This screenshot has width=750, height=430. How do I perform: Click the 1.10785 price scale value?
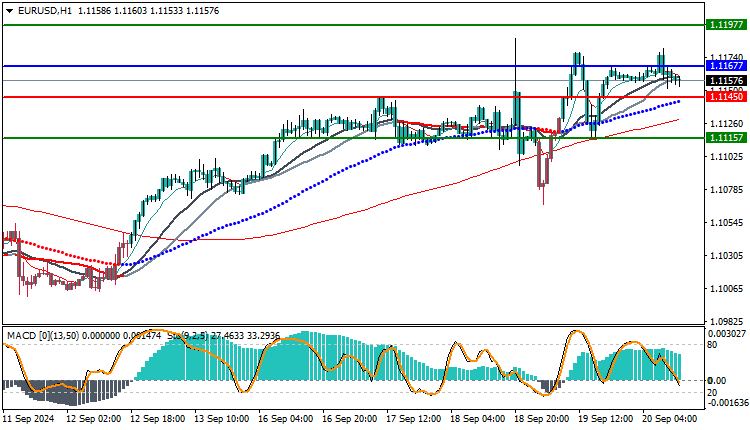point(727,189)
